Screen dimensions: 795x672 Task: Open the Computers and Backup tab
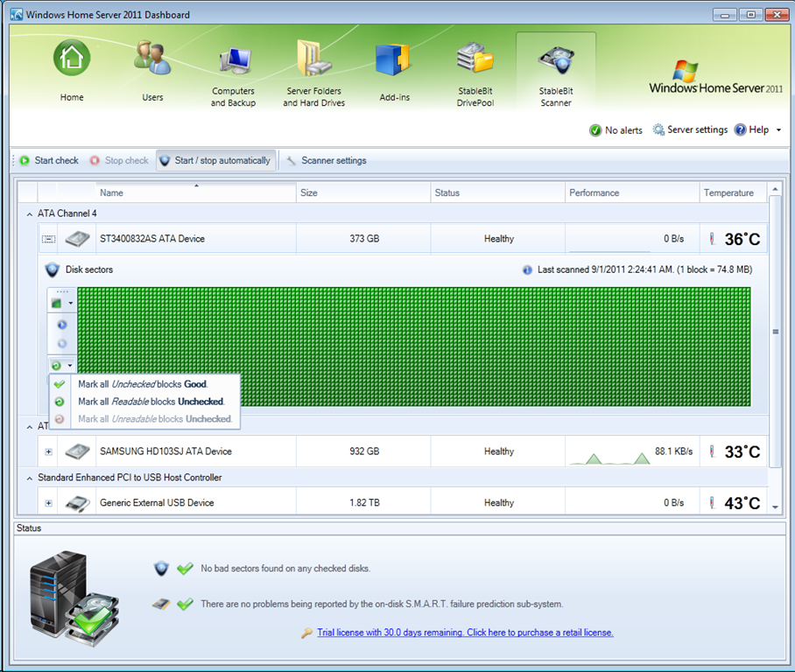point(233,74)
